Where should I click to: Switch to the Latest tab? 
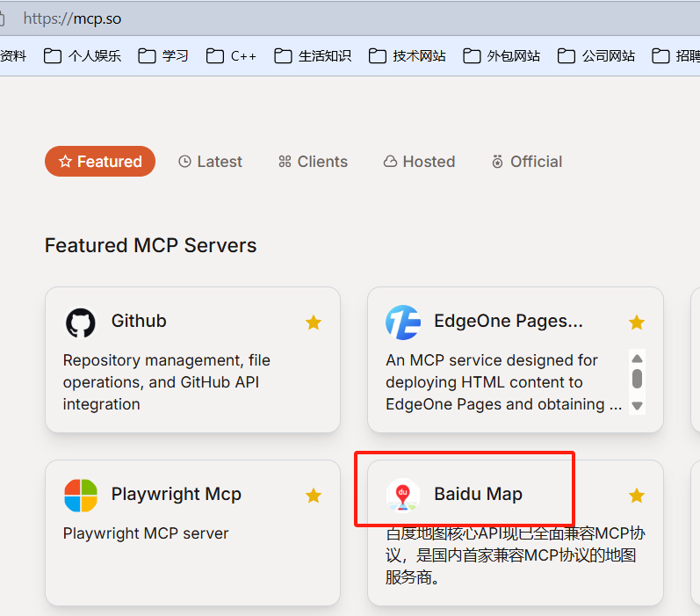(210, 162)
